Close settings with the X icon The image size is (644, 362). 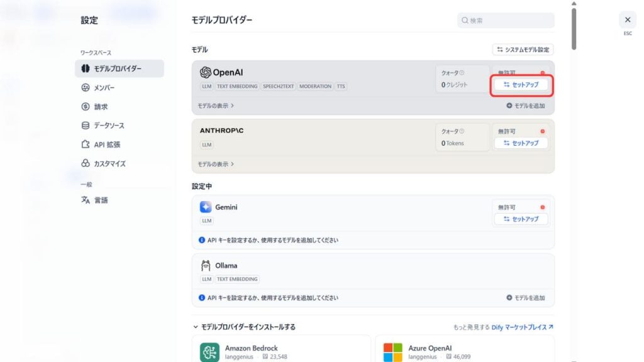pyautogui.click(x=627, y=19)
